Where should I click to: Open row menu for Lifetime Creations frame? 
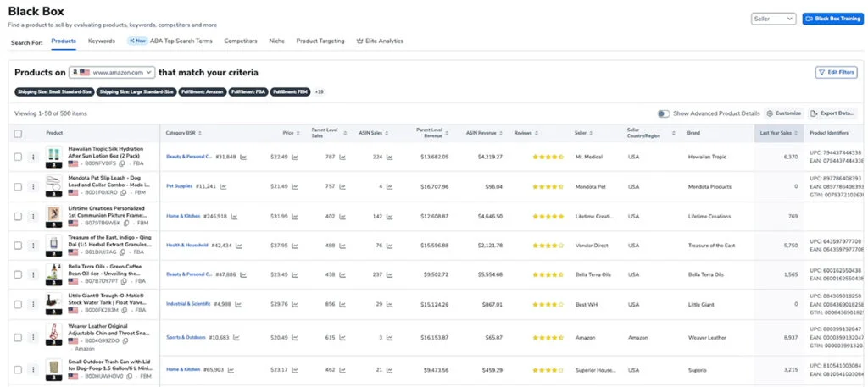point(33,217)
